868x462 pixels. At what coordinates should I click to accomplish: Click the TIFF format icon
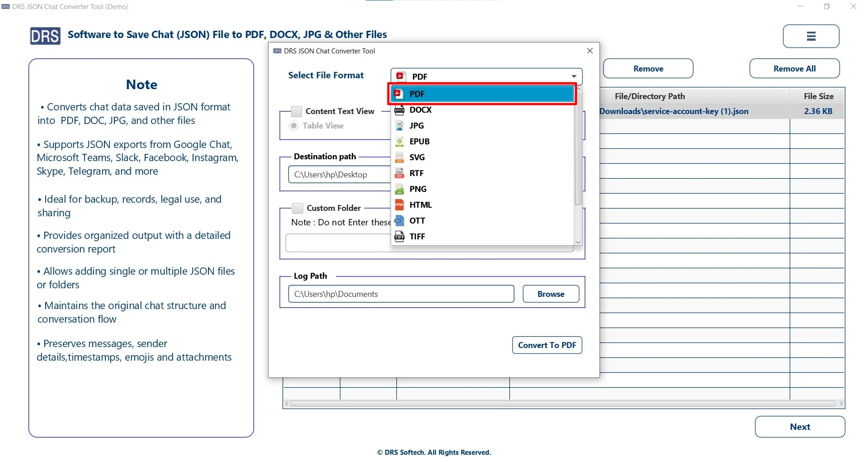coord(400,237)
